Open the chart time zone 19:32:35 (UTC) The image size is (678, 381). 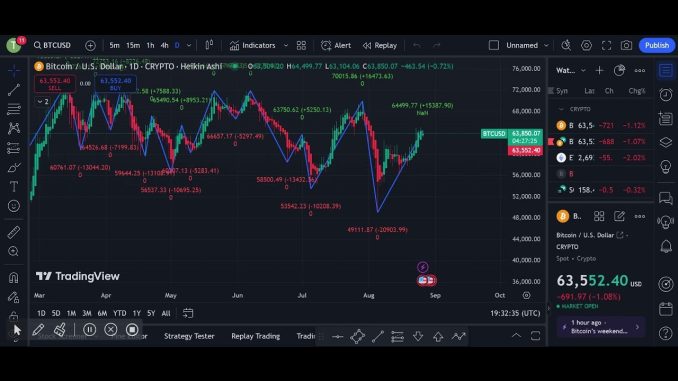tap(515, 313)
